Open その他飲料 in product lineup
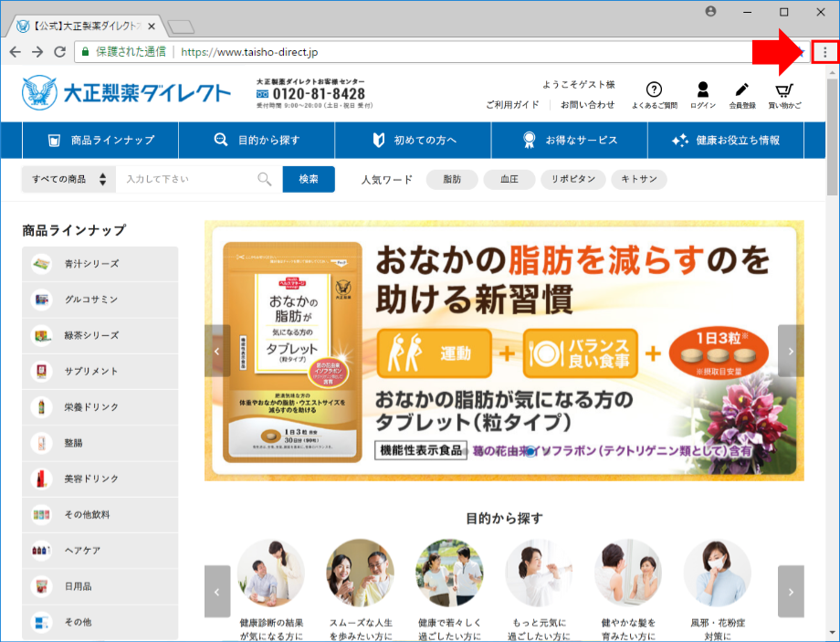Viewport: 840px width, 642px height. point(100,514)
